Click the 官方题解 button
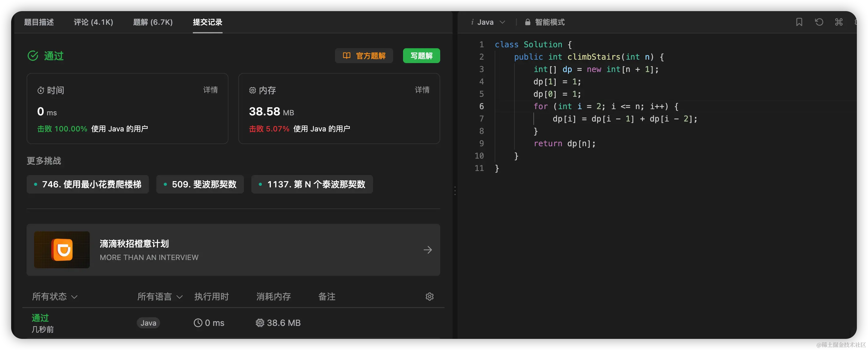 coord(364,56)
